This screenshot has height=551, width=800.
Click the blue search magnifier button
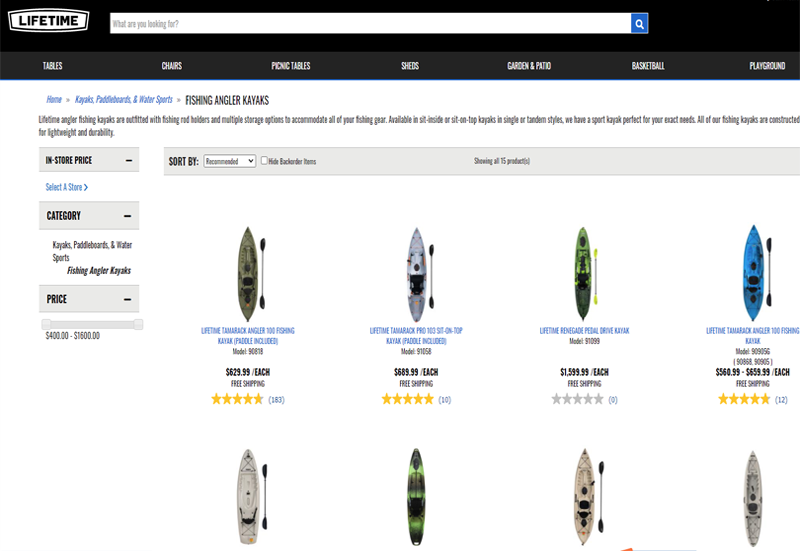(640, 23)
